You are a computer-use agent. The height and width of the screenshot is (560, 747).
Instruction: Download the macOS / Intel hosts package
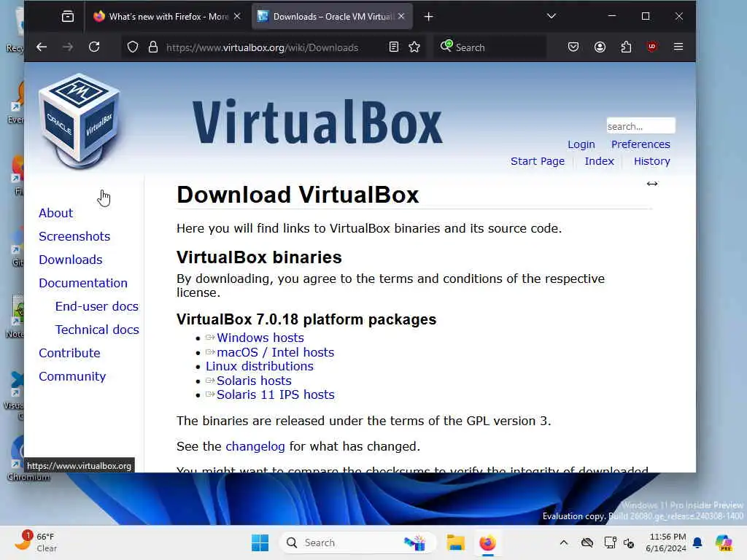click(x=275, y=352)
